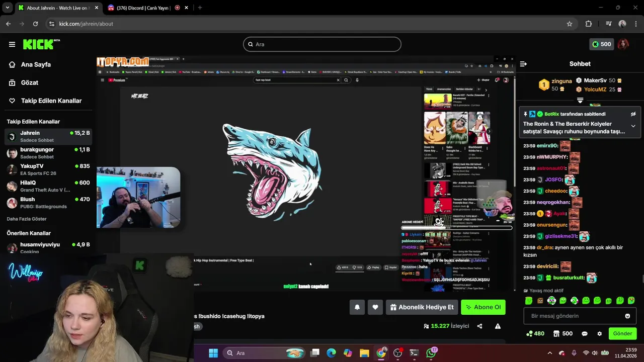644x362 pixels.
Task: Open WhatsApp from taskbar
Action: click(431, 353)
